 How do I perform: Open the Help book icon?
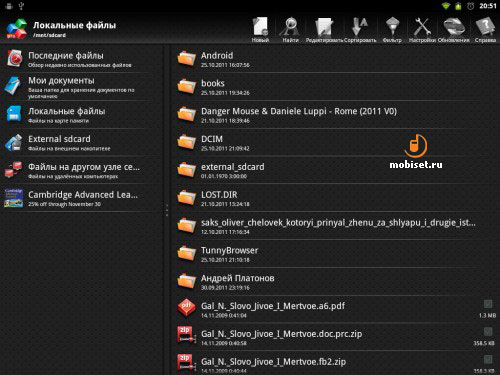pyautogui.click(x=485, y=26)
